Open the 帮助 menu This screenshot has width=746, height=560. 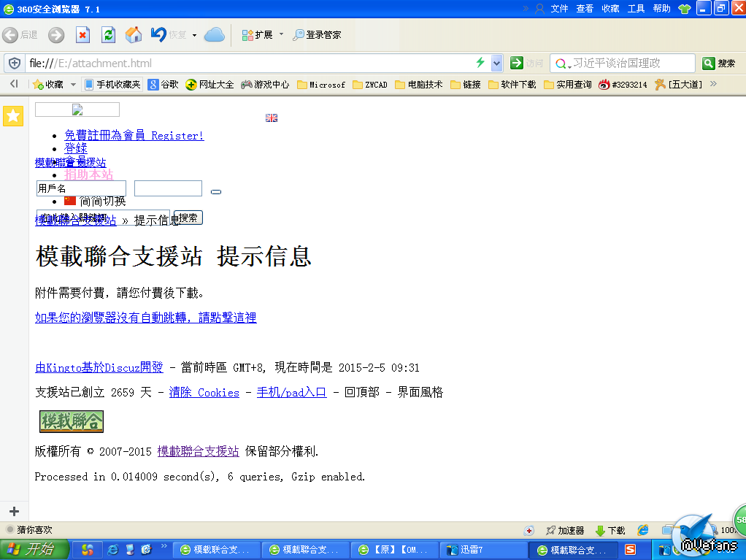[x=662, y=9]
